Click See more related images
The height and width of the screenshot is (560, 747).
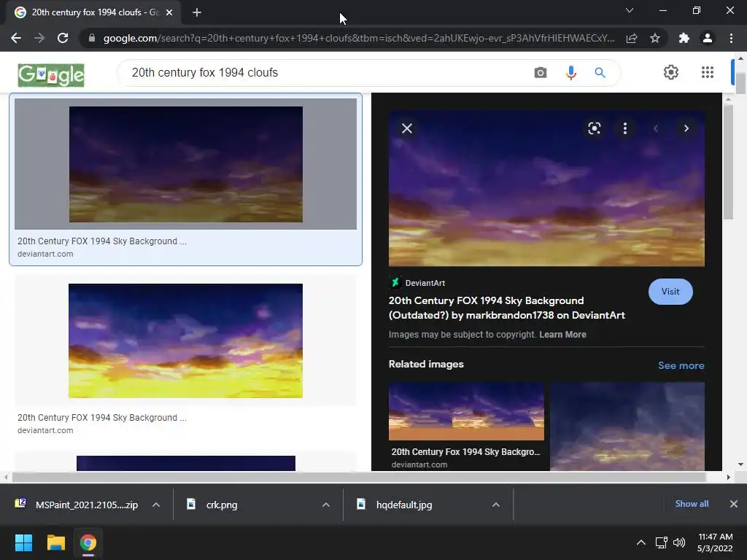[681, 365]
